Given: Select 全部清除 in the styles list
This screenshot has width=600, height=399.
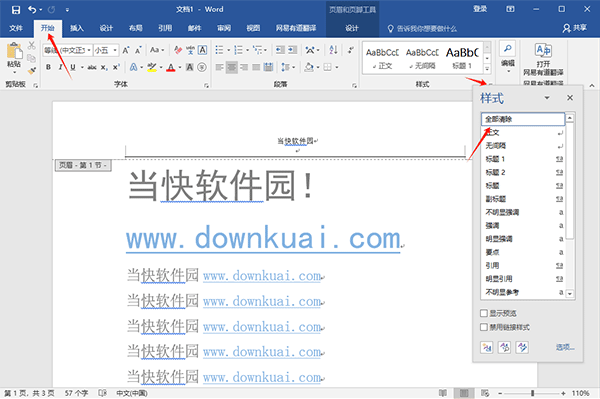Looking at the screenshot, I should [522, 119].
